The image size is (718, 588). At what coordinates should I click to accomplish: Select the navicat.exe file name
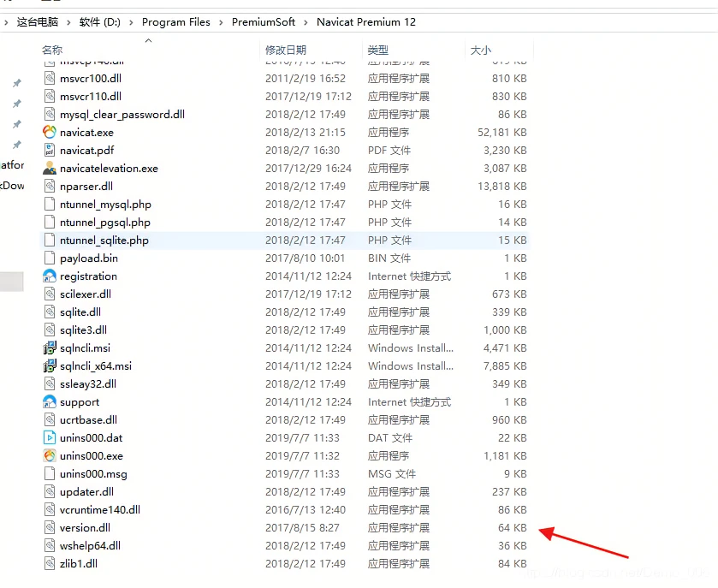(x=86, y=133)
